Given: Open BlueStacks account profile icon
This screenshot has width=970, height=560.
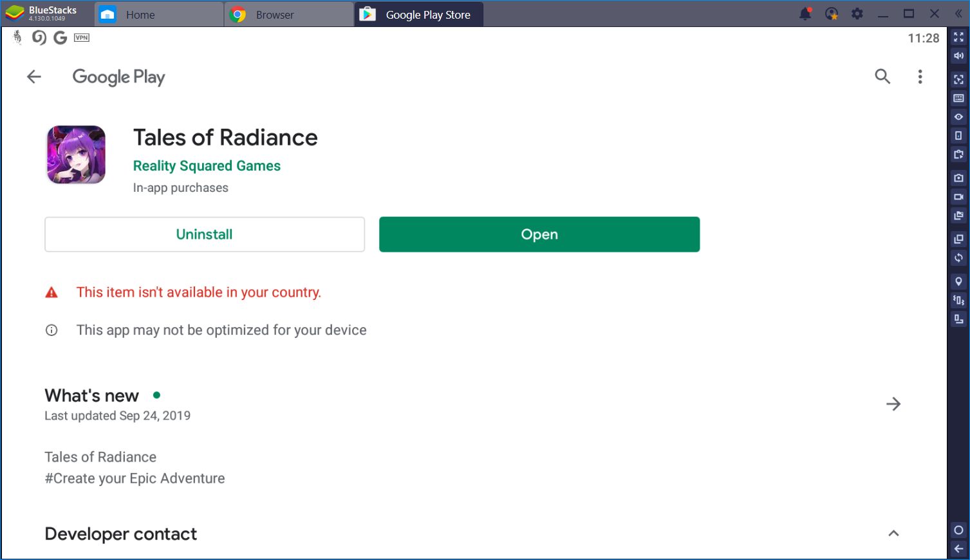Looking at the screenshot, I should pyautogui.click(x=832, y=14).
